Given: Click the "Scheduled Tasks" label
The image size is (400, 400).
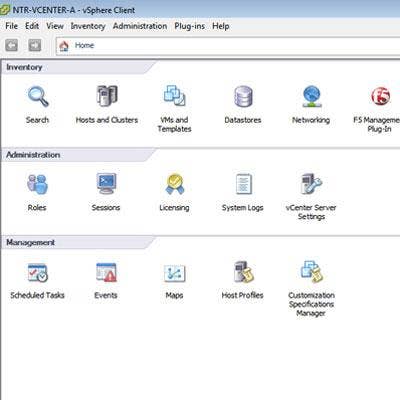Looking at the screenshot, I should tap(37, 295).
